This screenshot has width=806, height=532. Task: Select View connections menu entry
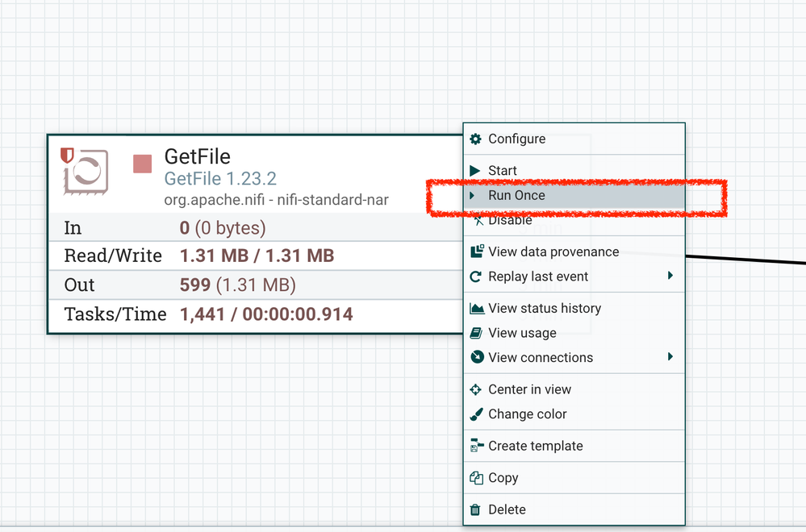coord(574,357)
